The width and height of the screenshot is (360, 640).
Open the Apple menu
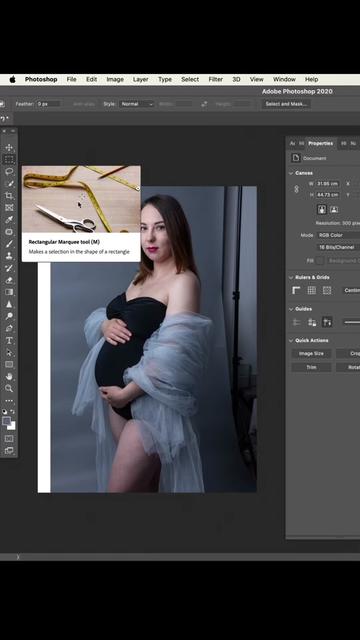pyautogui.click(x=12, y=79)
